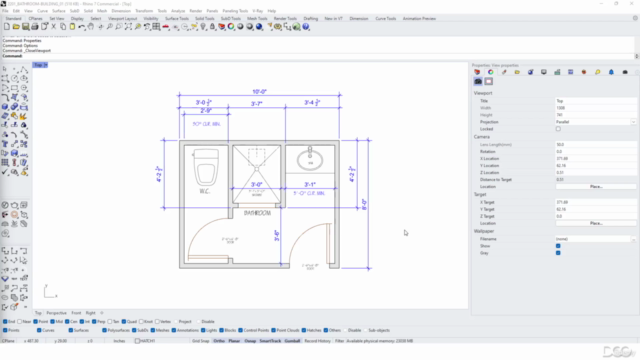This screenshot has width=640, height=360.
Task: Click the Paste clipboard icon
Action: tap(72, 27)
